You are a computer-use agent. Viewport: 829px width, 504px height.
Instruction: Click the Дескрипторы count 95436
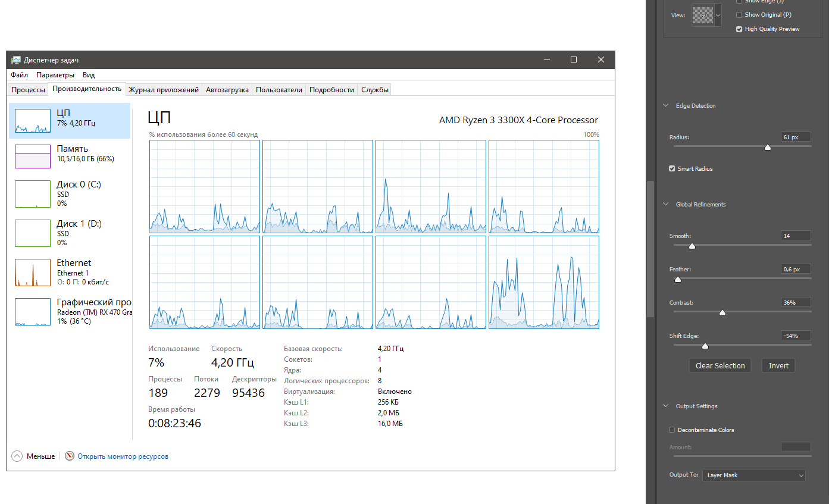click(x=248, y=393)
